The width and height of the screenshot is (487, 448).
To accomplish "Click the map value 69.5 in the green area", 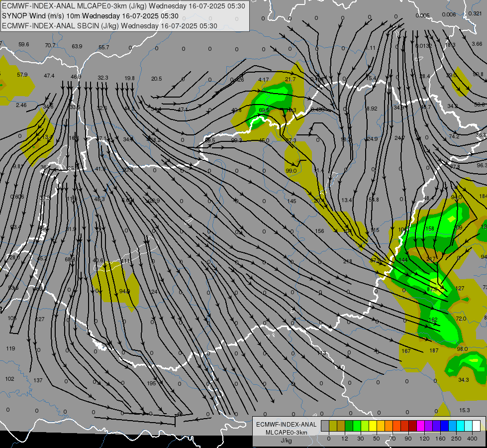I will coord(264,110).
